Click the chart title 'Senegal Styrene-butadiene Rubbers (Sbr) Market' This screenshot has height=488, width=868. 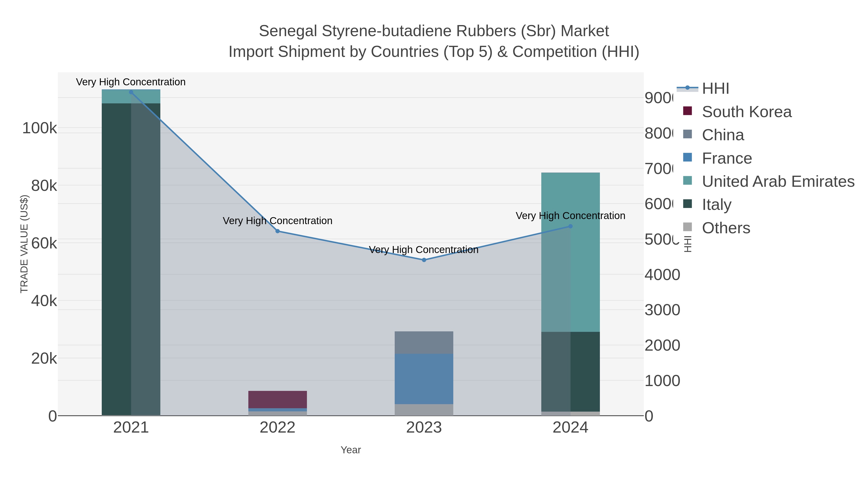coord(434,31)
